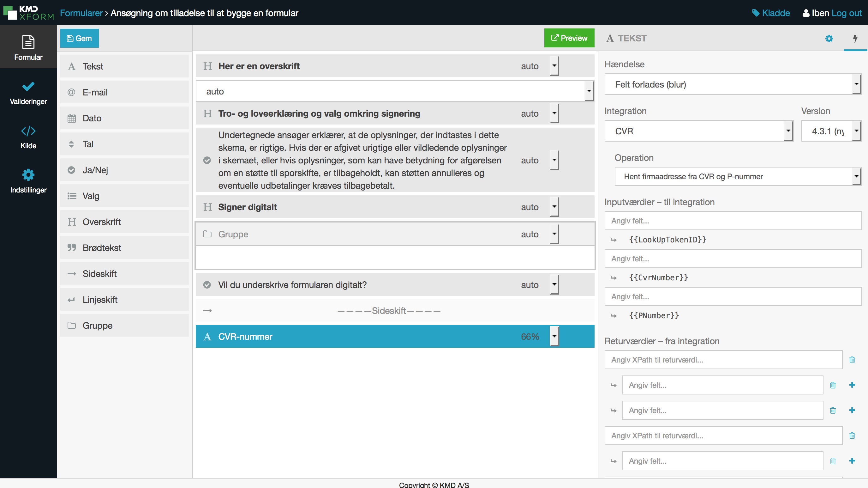Image resolution: width=868 pixels, height=488 pixels.
Task: Switch to the lightning bolt events tab
Action: [x=855, y=38]
